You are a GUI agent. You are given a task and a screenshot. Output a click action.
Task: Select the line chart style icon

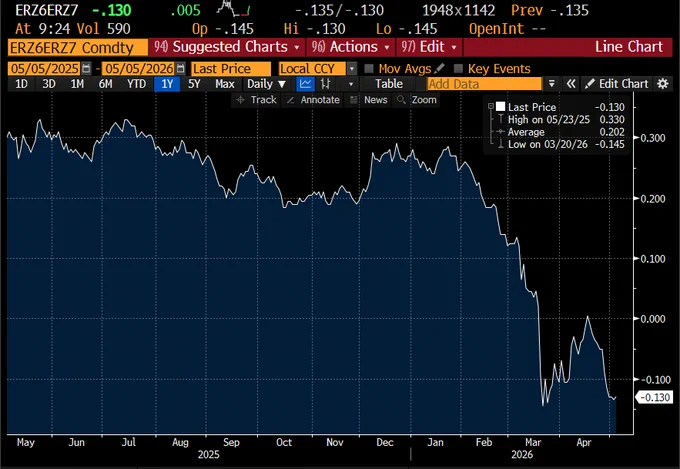pyautogui.click(x=305, y=84)
